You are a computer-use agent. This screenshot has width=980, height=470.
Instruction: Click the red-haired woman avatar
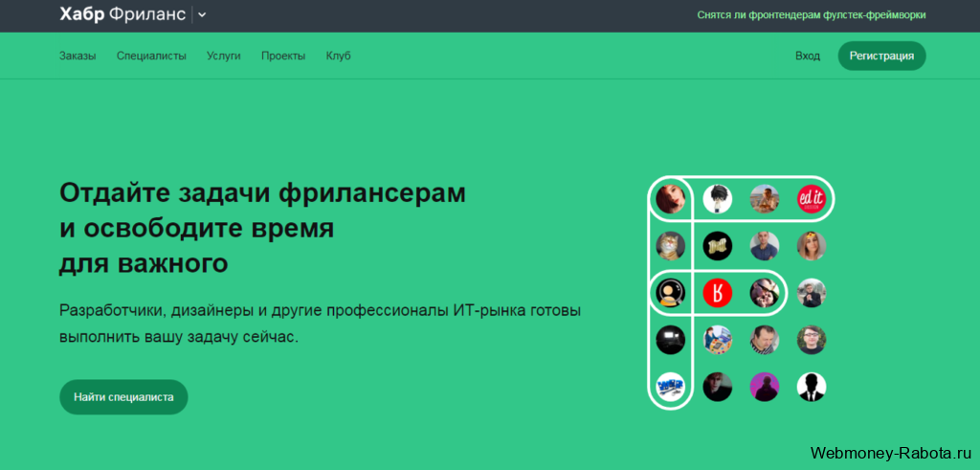tap(671, 199)
